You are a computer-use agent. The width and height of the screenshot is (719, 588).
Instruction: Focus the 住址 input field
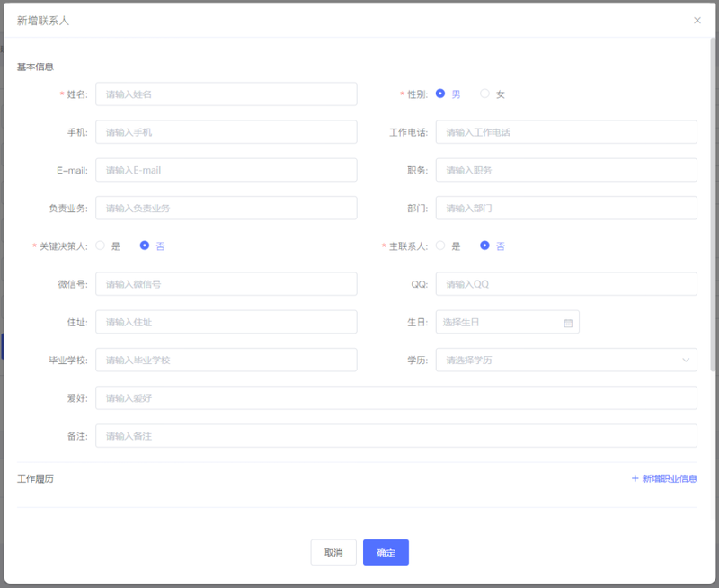(226, 322)
